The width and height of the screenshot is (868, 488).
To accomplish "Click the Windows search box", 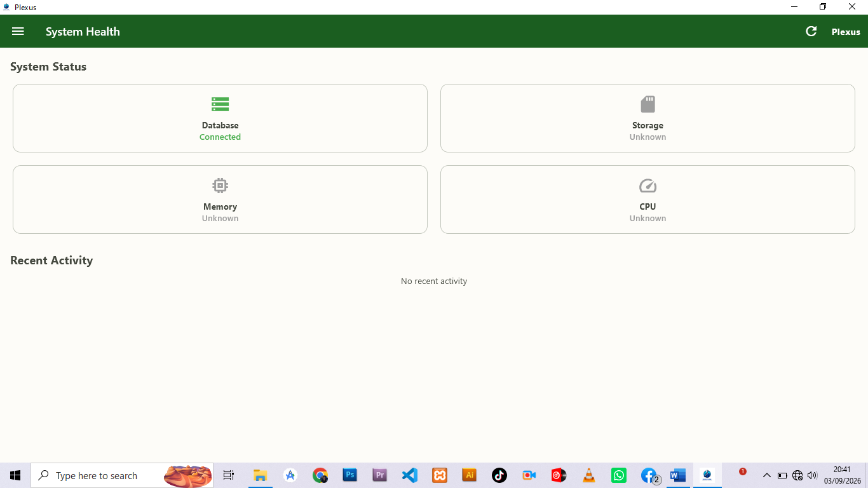I will 122,475.
